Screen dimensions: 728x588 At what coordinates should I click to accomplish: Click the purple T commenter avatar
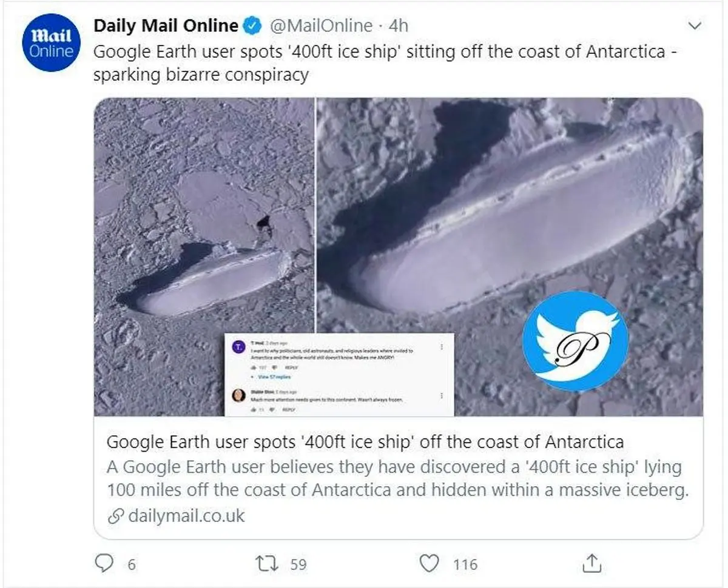(x=240, y=347)
